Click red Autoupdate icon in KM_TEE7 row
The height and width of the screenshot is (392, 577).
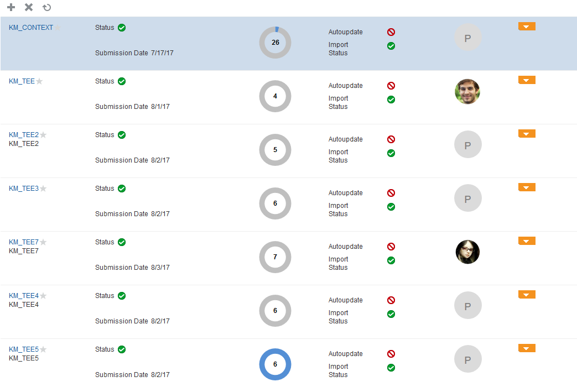click(x=391, y=247)
